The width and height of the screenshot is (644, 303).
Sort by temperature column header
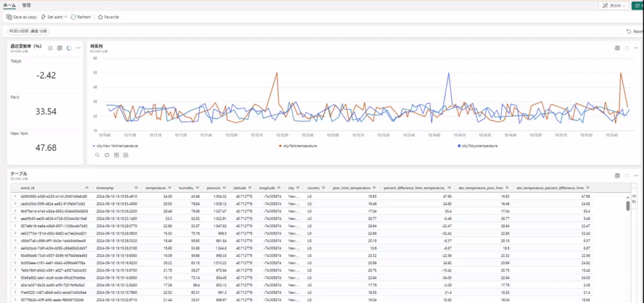(155, 188)
